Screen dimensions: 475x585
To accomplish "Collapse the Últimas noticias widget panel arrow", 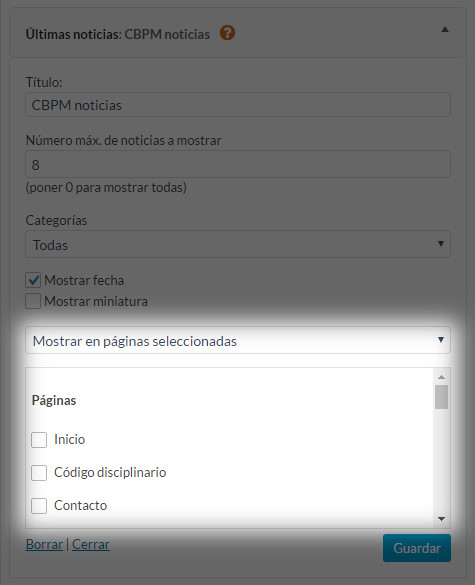I will click(x=445, y=29).
